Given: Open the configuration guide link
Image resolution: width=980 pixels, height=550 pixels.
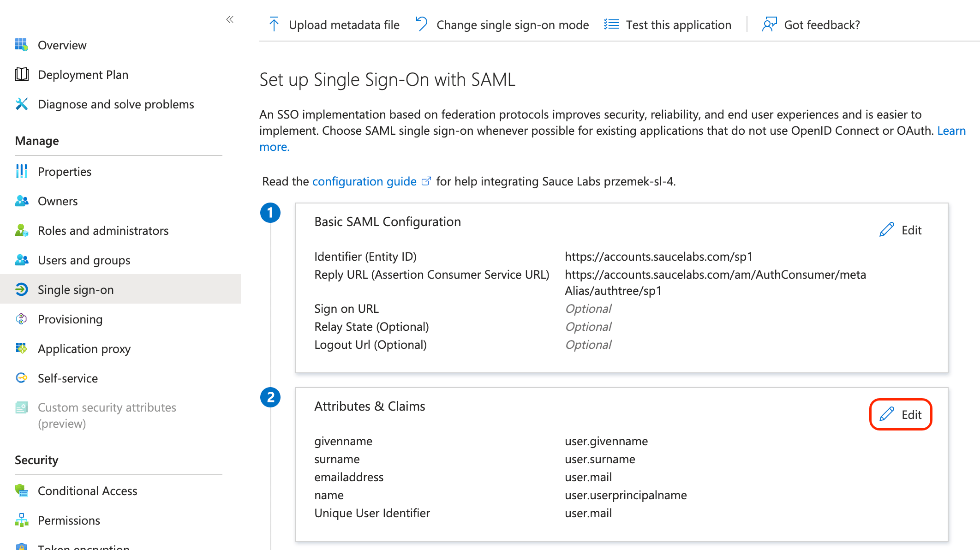Looking at the screenshot, I should (x=364, y=181).
